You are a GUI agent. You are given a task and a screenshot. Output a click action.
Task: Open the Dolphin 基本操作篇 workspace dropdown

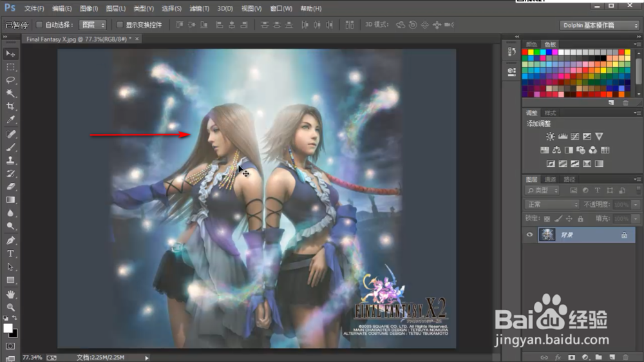(x=599, y=25)
